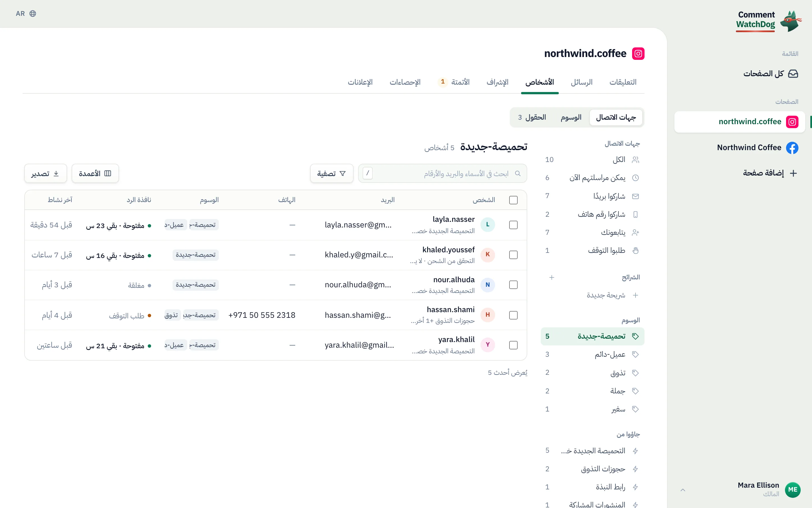Click the tag icon beside سفير
The height and width of the screenshot is (508, 812).
click(x=636, y=409)
